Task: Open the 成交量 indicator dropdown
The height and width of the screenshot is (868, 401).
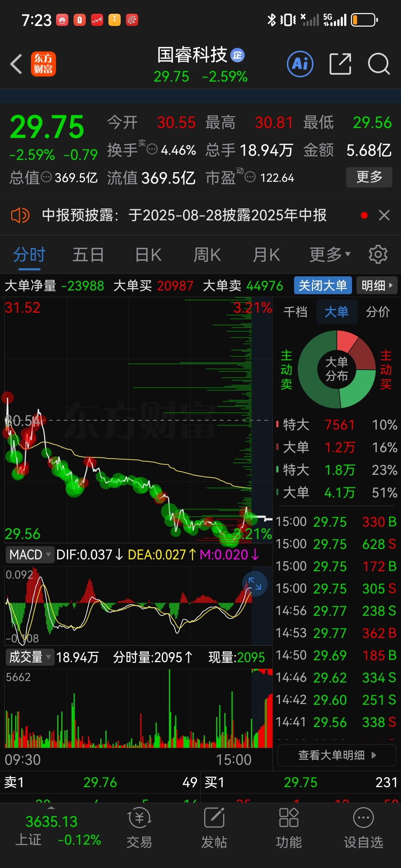Action: 30,657
